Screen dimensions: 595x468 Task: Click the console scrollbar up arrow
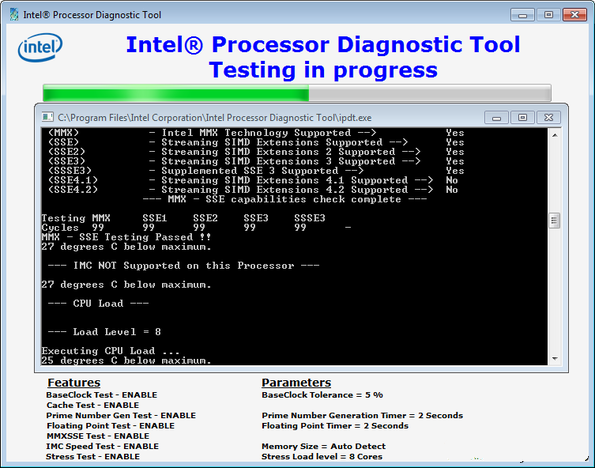pyautogui.click(x=554, y=135)
